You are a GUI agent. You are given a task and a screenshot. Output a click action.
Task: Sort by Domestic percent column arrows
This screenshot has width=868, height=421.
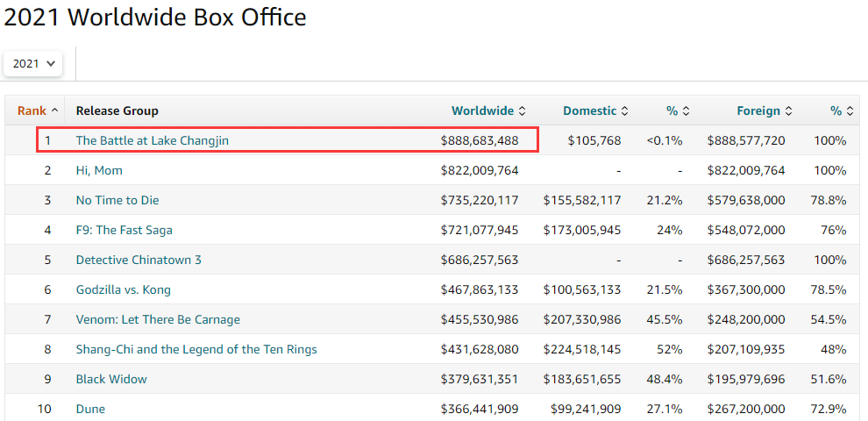[x=686, y=111]
